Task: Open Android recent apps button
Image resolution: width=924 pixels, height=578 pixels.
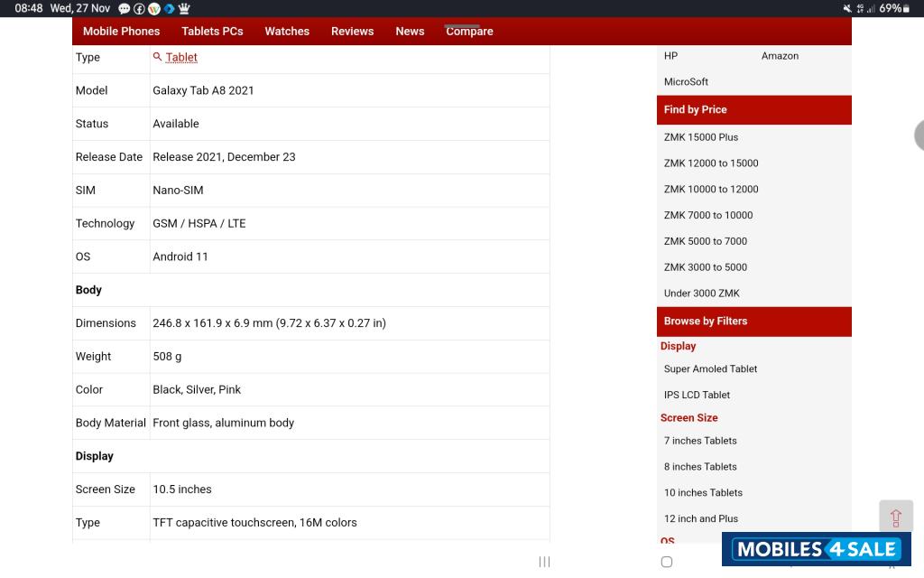Action: pyautogui.click(x=544, y=562)
